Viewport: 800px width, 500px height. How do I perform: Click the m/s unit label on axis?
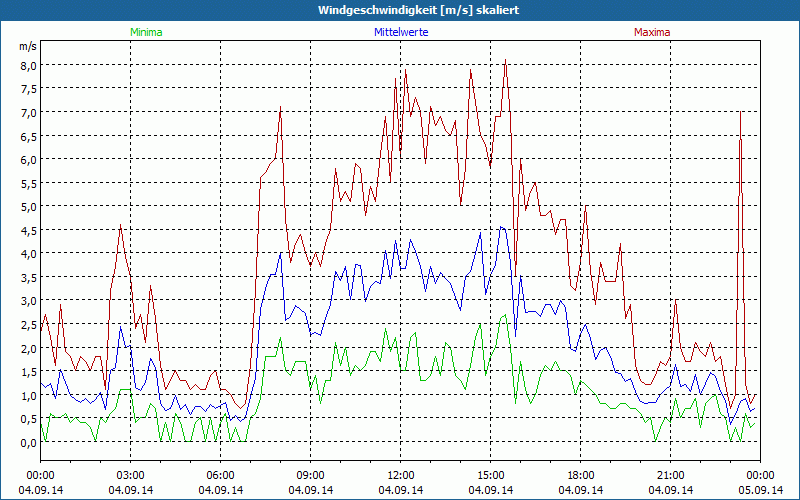tap(28, 46)
